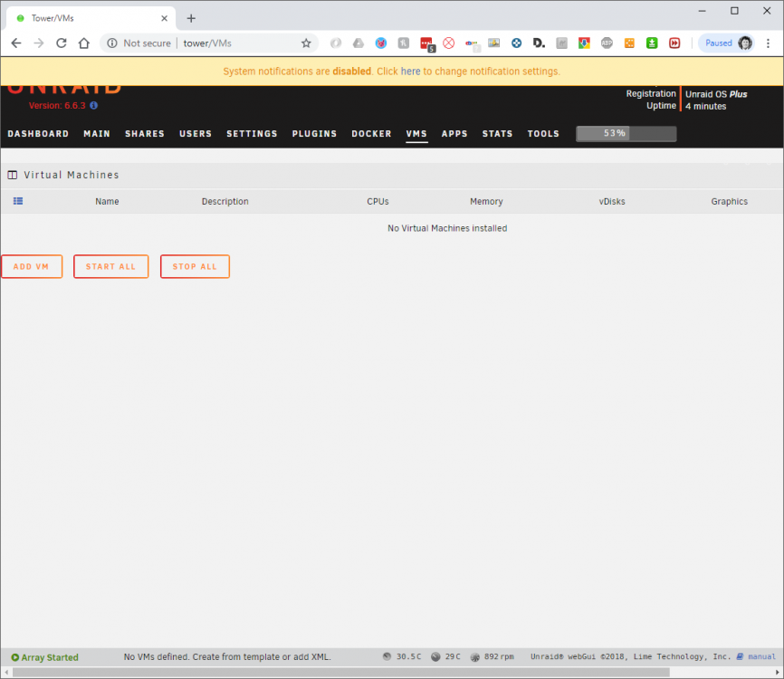The width and height of the screenshot is (784, 679).
Task: Click the browser forward arrow
Action: pos(39,43)
